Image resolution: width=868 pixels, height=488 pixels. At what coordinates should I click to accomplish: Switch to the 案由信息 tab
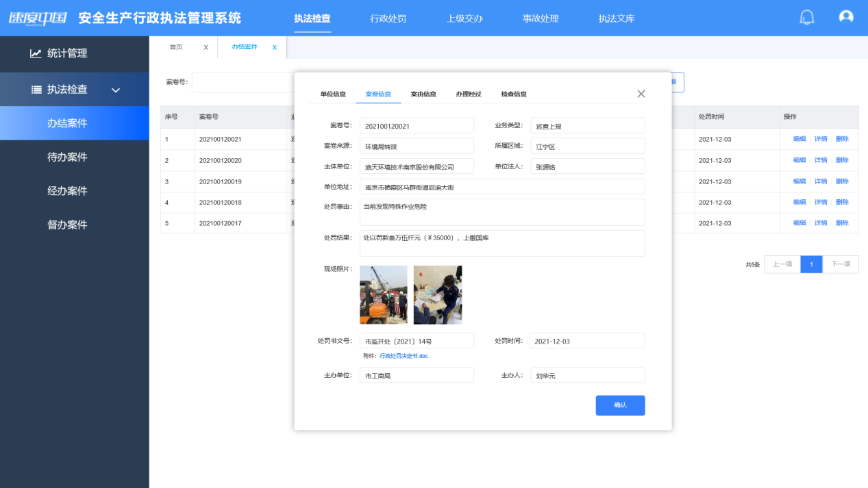click(423, 94)
